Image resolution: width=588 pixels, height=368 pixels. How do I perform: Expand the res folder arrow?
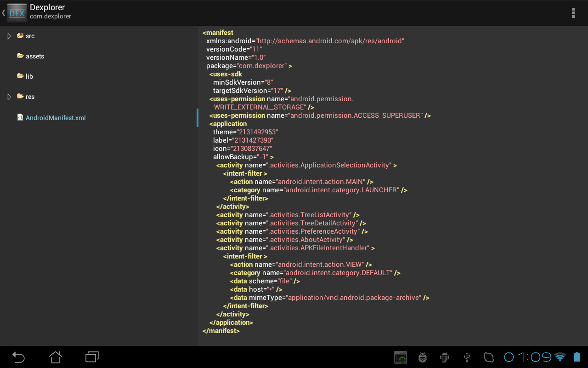click(x=9, y=97)
